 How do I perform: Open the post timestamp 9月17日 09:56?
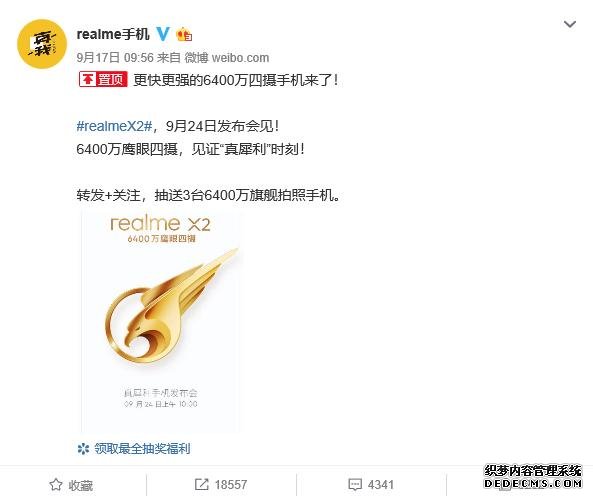[x=115, y=58]
